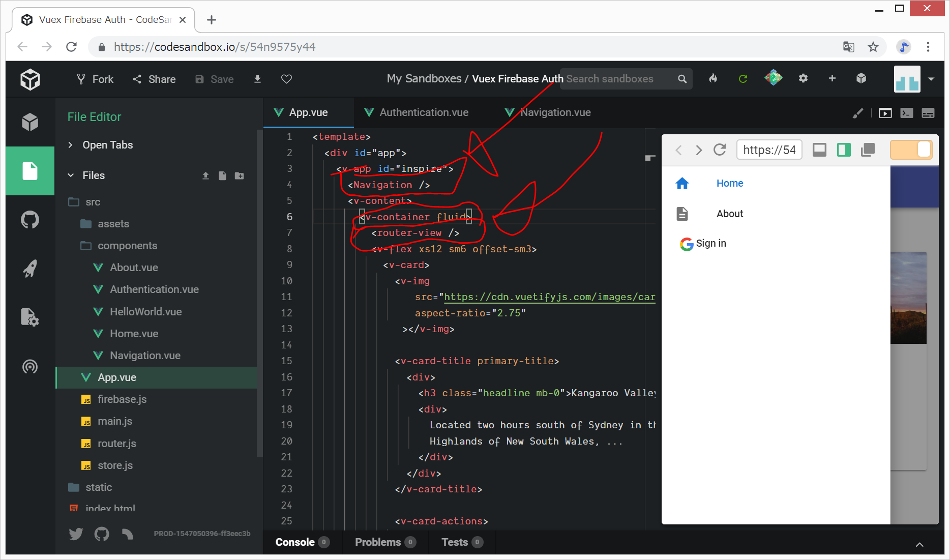Refresh the preview browser pane
The image size is (950, 560).
click(720, 150)
